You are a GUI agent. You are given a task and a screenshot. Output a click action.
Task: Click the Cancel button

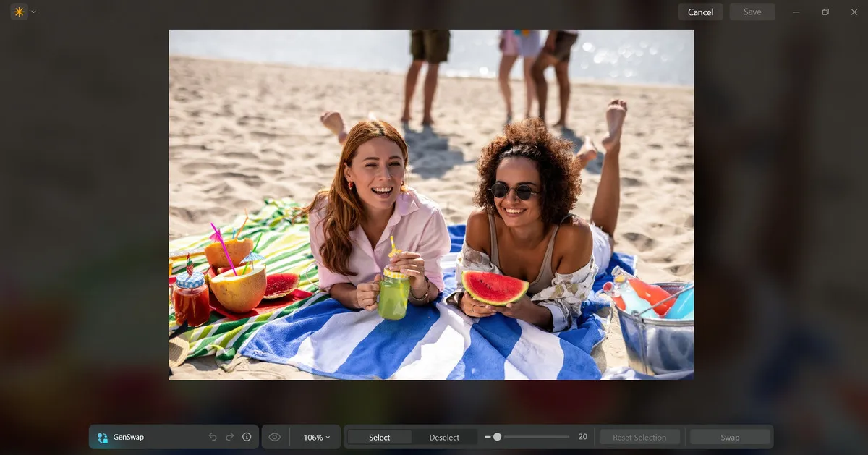click(700, 12)
